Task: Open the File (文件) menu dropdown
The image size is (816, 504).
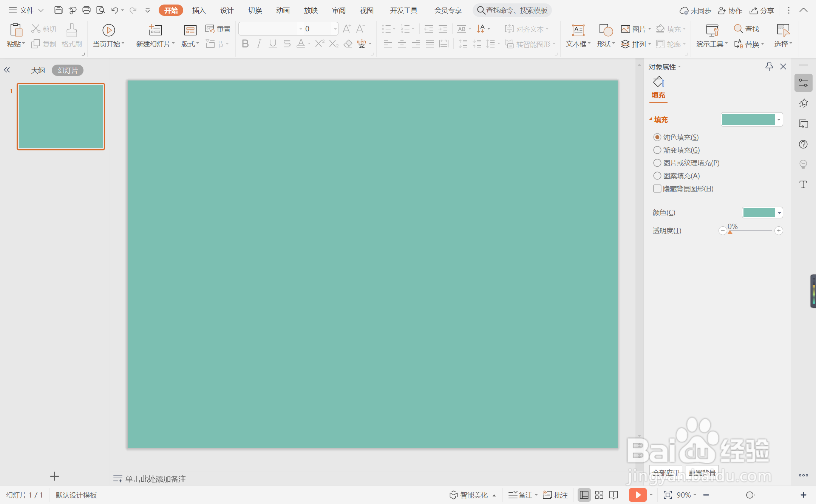Action: [x=26, y=10]
